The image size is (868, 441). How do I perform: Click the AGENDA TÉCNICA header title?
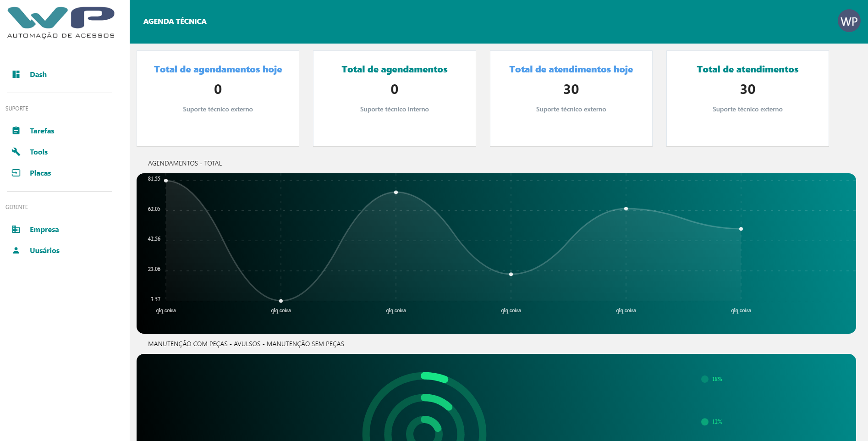click(175, 21)
